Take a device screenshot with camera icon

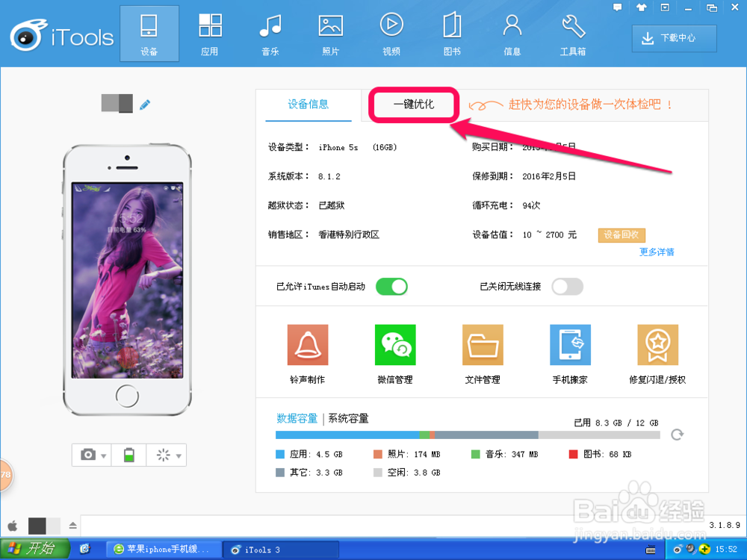click(x=87, y=455)
